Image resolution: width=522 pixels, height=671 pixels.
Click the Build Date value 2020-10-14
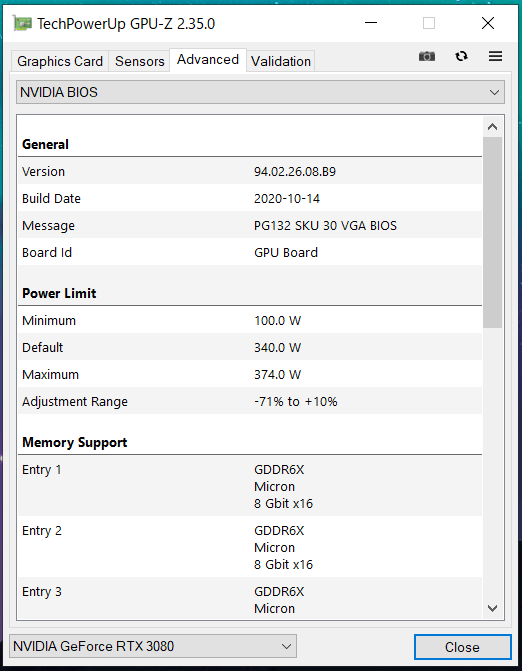click(x=287, y=199)
